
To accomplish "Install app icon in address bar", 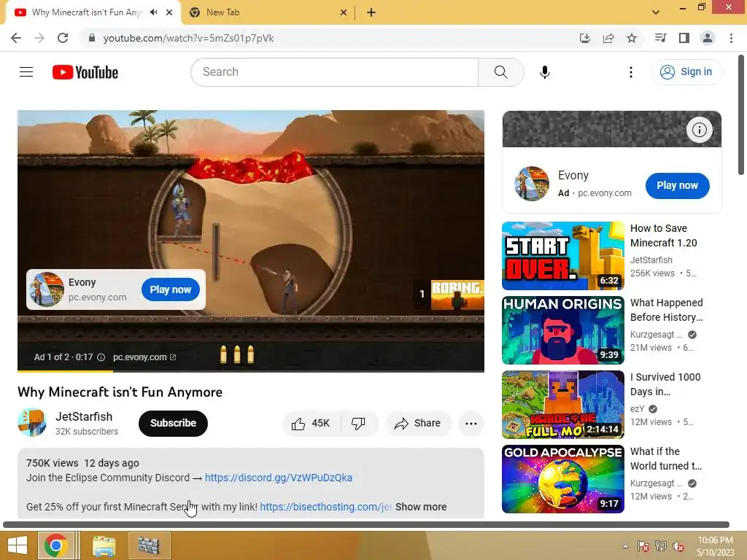I will pos(585,38).
